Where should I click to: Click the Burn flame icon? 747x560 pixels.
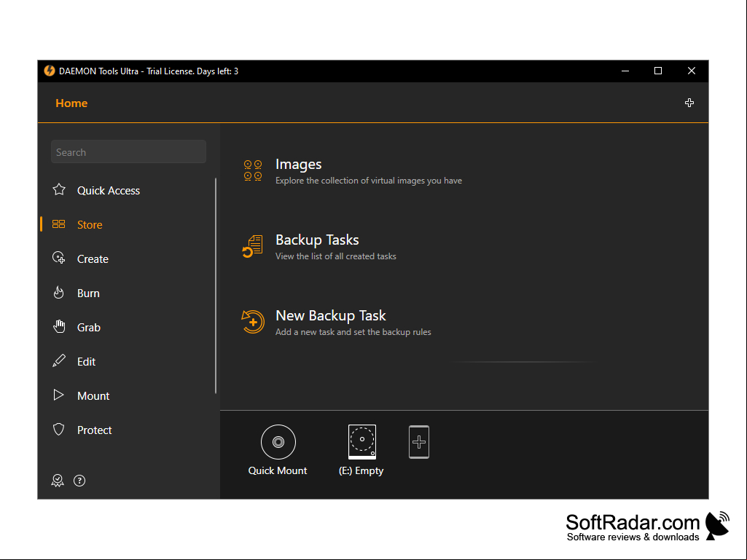click(x=58, y=293)
